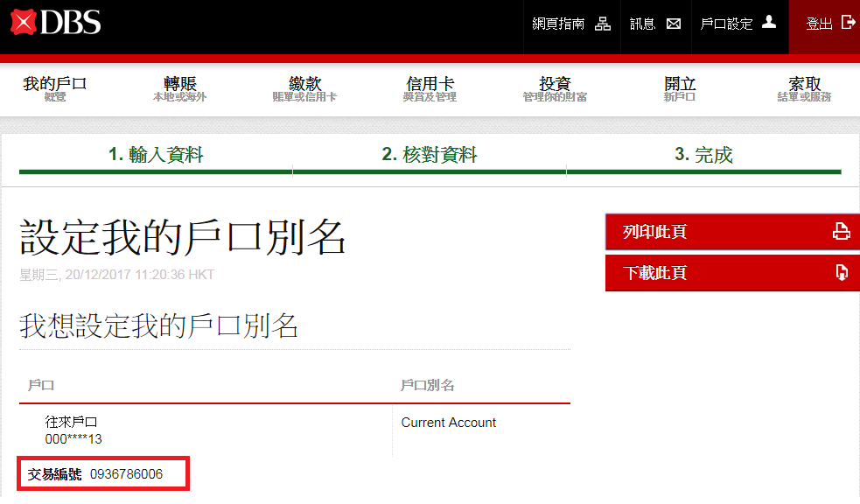This screenshot has width=860, height=504.
Task: Click the logout arrow icon
Action: pyautogui.click(x=848, y=23)
